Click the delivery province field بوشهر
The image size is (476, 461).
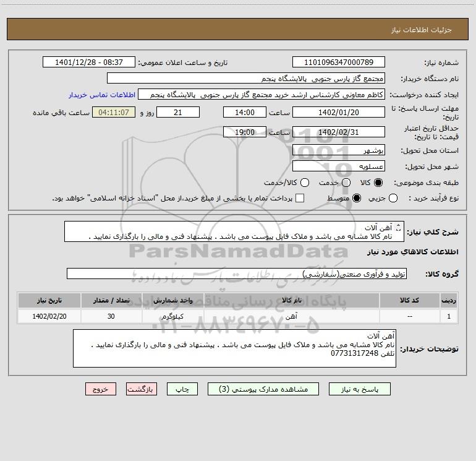pyautogui.click(x=339, y=150)
